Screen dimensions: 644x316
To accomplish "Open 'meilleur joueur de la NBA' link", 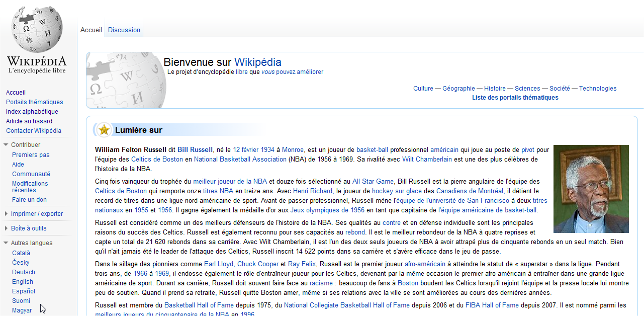I will point(230,182).
